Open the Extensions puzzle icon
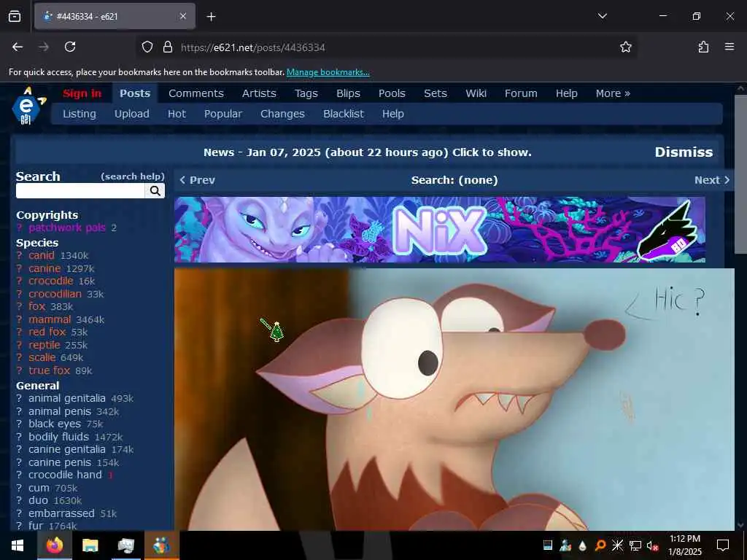Viewport: 747px width, 560px height. 703,47
